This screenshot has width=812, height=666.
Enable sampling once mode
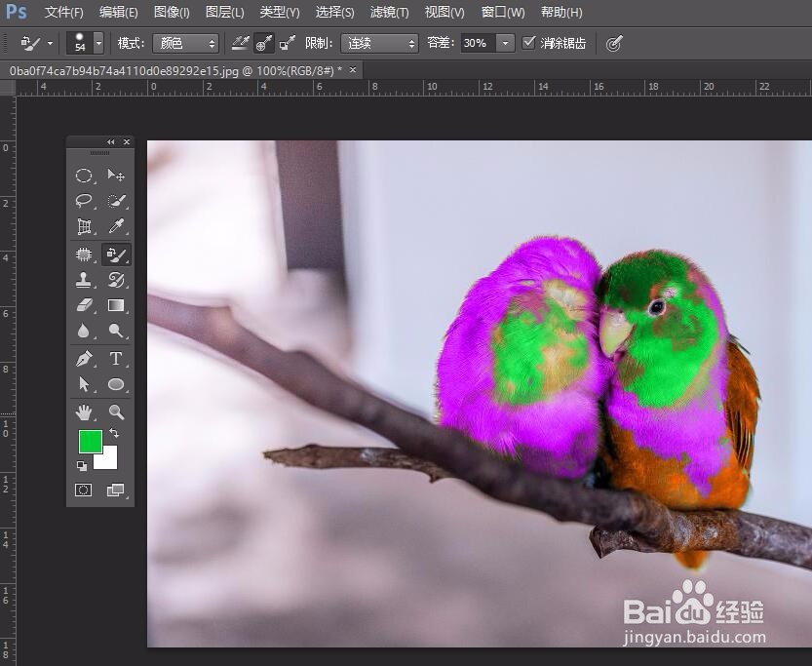click(x=263, y=44)
